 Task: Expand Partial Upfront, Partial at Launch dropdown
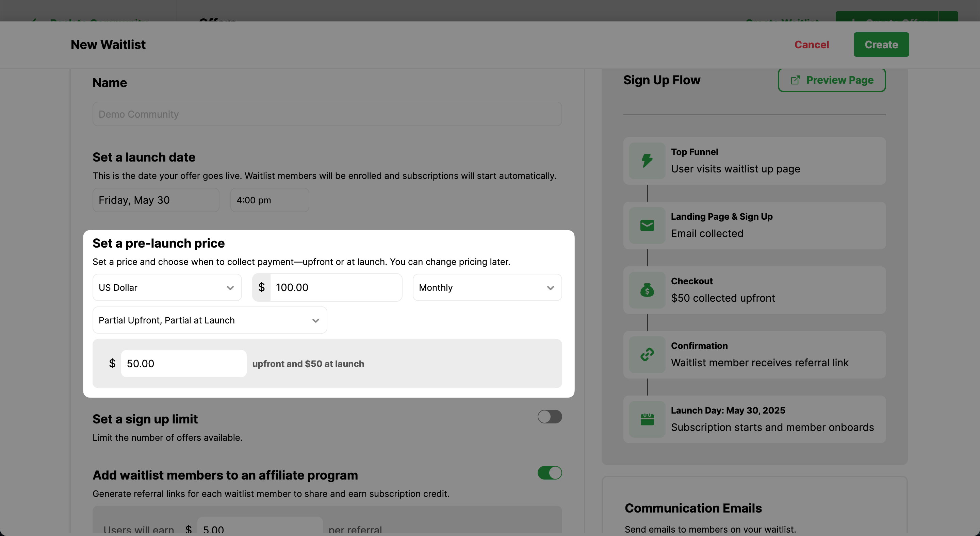209,320
